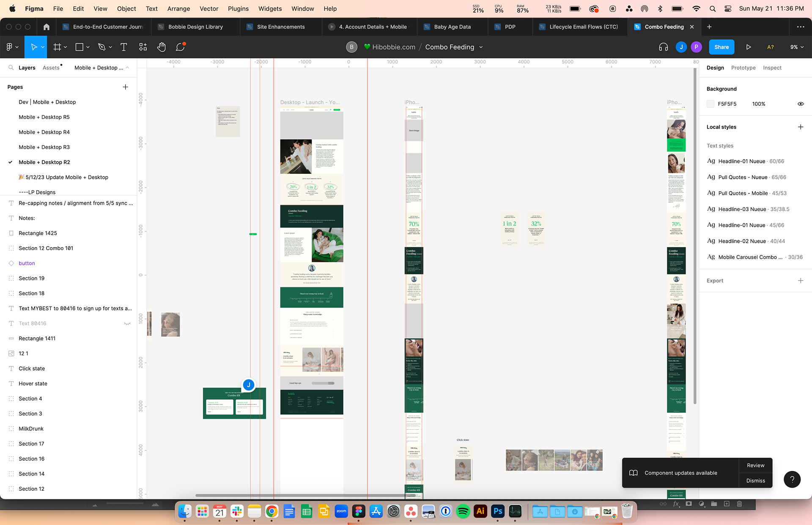This screenshot has width=812, height=525.
Task: Open search in layers panel
Action: coord(11,68)
